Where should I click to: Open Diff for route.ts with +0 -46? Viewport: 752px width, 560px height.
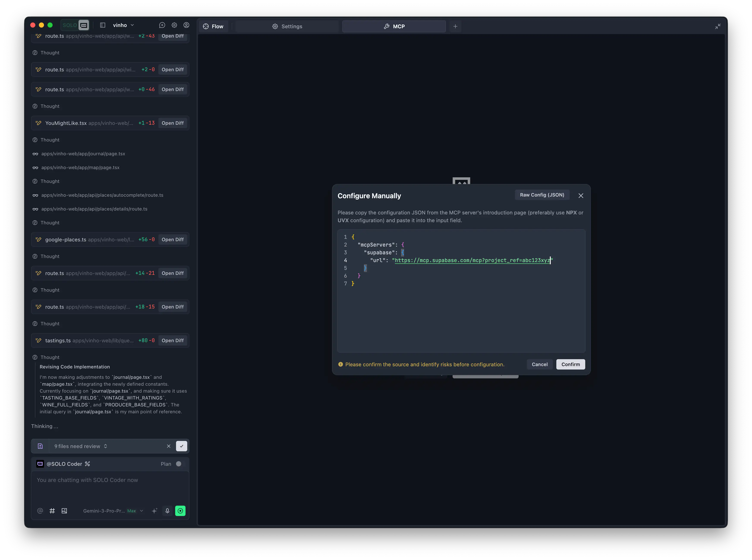click(x=173, y=90)
